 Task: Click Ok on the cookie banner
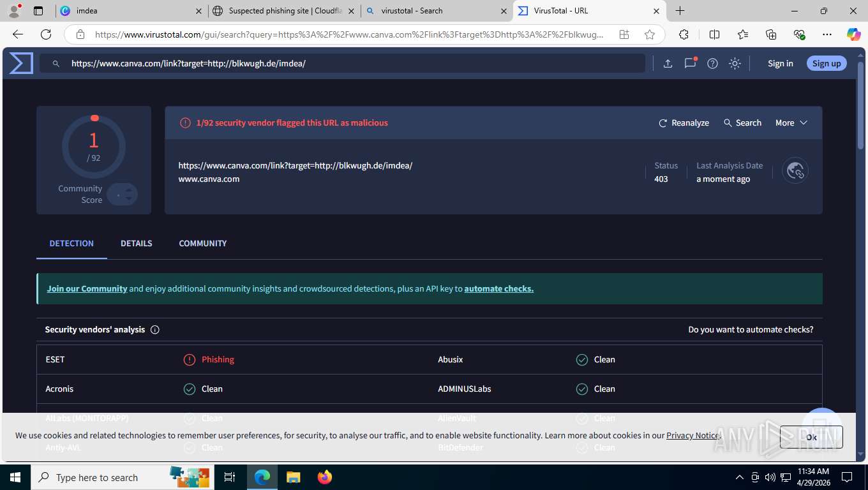click(811, 437)
